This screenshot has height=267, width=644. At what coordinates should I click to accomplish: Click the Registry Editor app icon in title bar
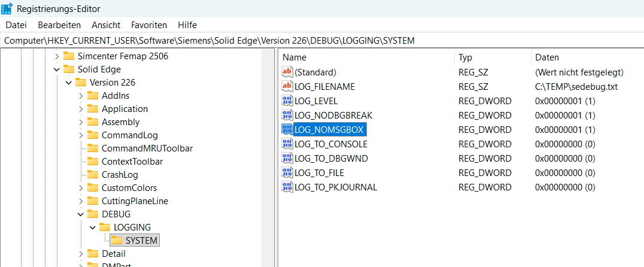[7, 8]
